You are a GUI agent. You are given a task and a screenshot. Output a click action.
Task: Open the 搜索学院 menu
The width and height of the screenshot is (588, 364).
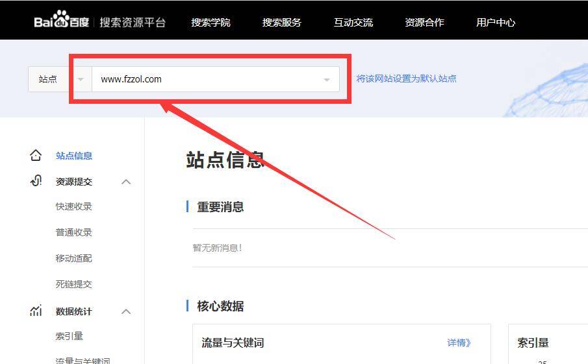pos(211,22)
